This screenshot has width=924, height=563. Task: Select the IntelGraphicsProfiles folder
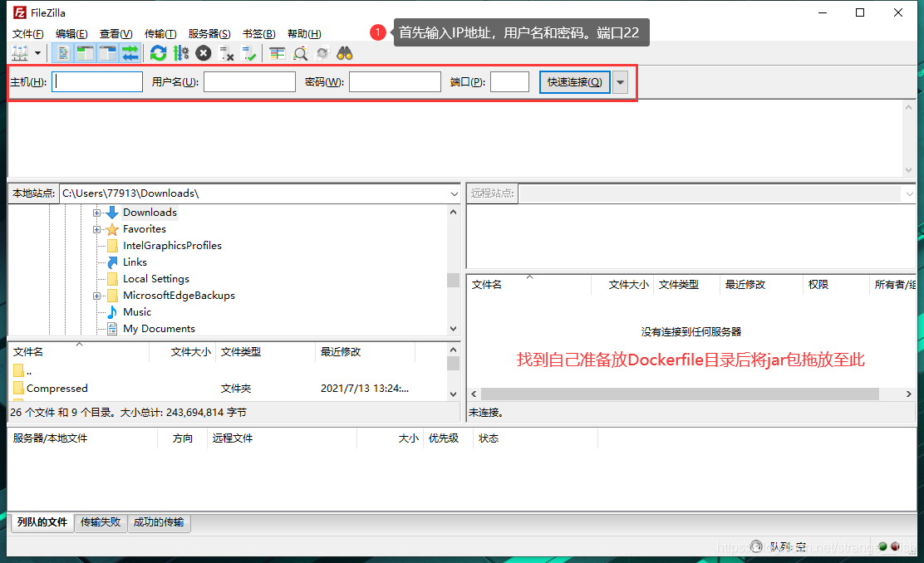(172, 246)
